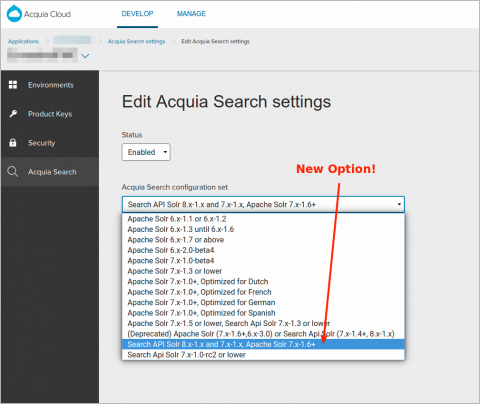Open the Status Enabled dropdown

click(146, 152)
